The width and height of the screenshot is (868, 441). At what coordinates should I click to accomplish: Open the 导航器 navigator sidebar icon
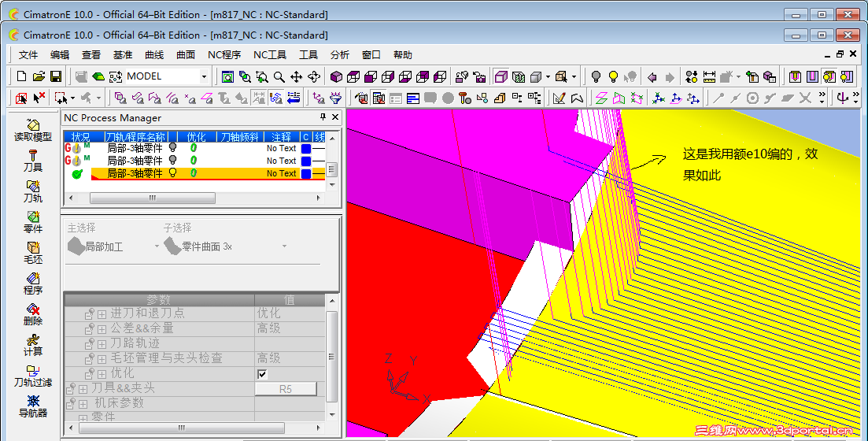[x=33, y=406]
